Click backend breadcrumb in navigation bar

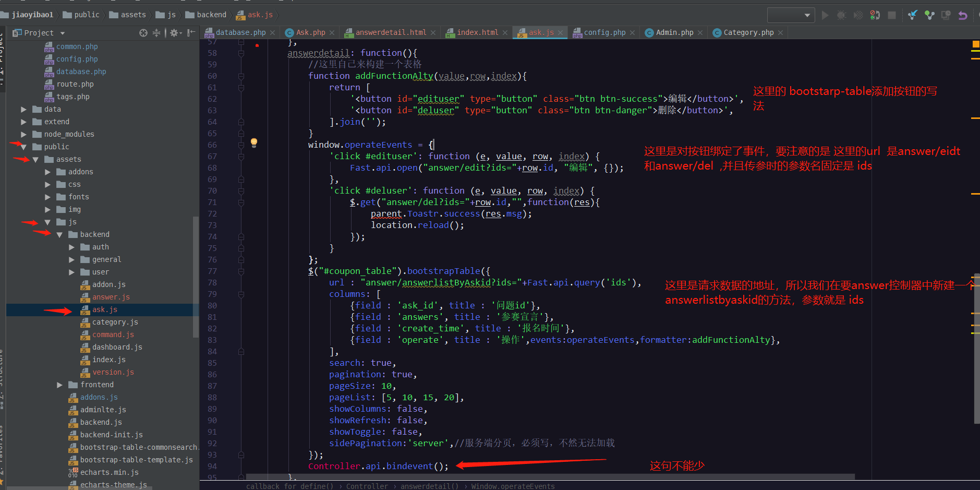[x=211, y=15]
